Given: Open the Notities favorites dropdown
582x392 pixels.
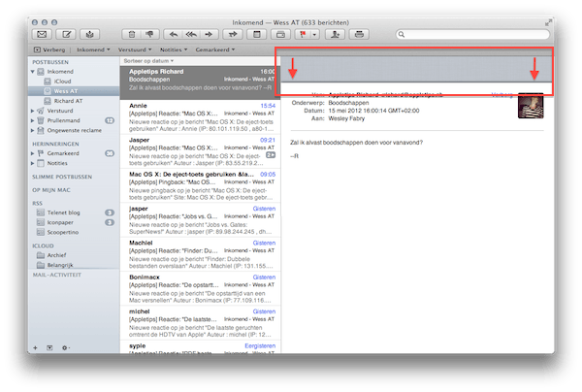Looking at the screenshot, I should tap(174, 49).
